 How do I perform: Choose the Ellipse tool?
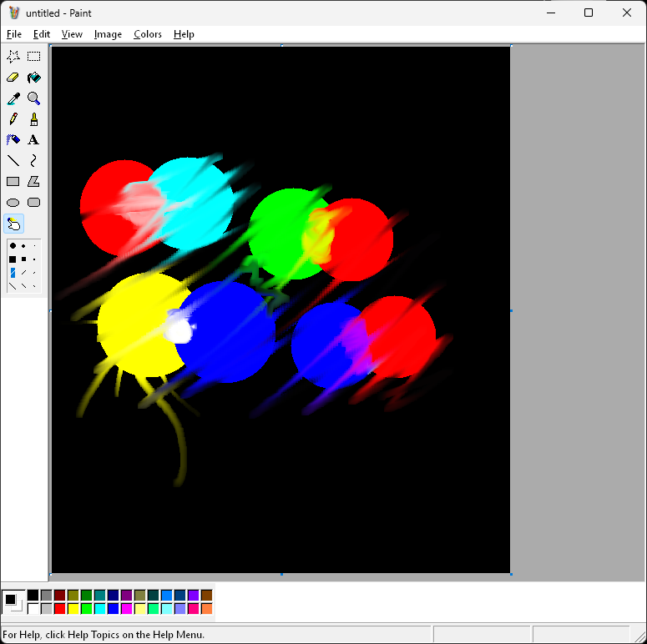[13, 203]
